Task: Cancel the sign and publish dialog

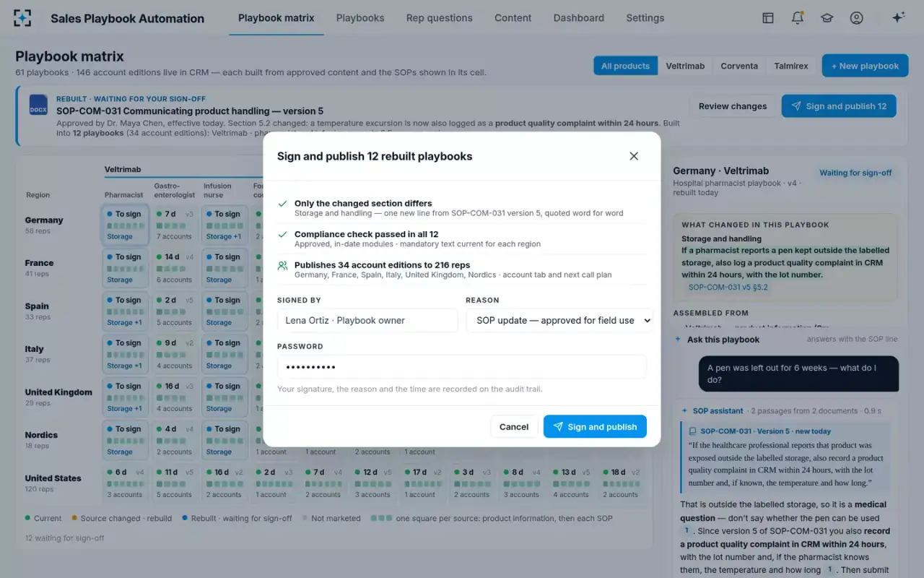Action: pos(514,427)
